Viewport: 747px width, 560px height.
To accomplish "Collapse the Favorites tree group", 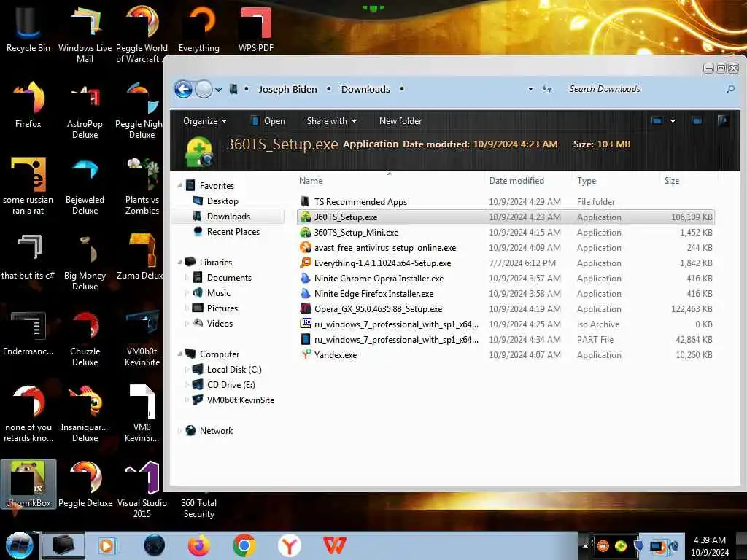I will 179,186.
